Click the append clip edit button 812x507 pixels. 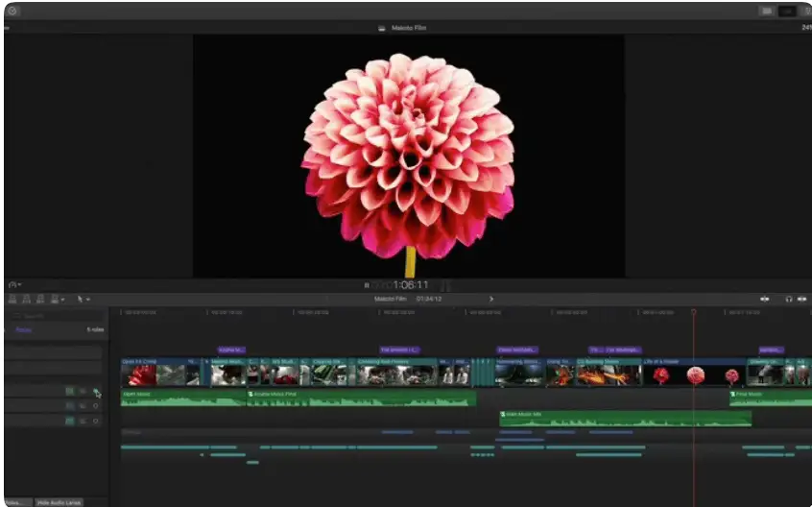[x=40, y=300]
